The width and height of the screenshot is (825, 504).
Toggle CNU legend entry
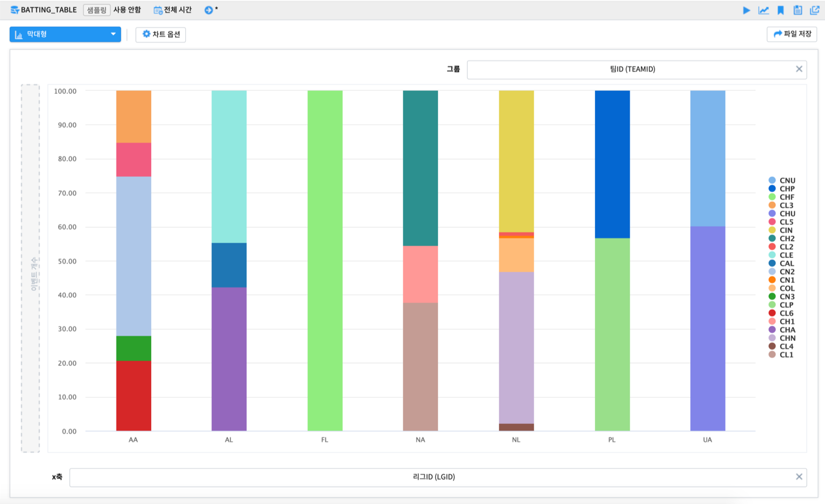782,181
